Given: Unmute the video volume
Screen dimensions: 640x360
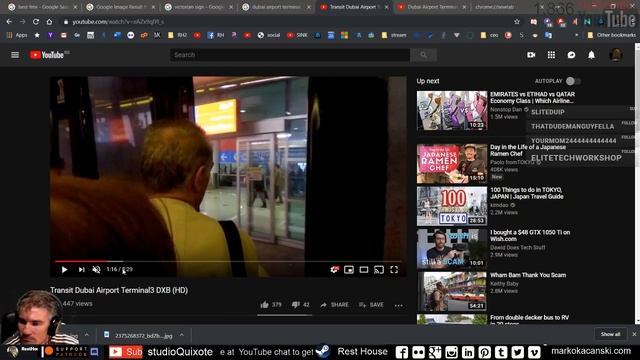Looking at the screenshot, I should (x=96, y=269).
